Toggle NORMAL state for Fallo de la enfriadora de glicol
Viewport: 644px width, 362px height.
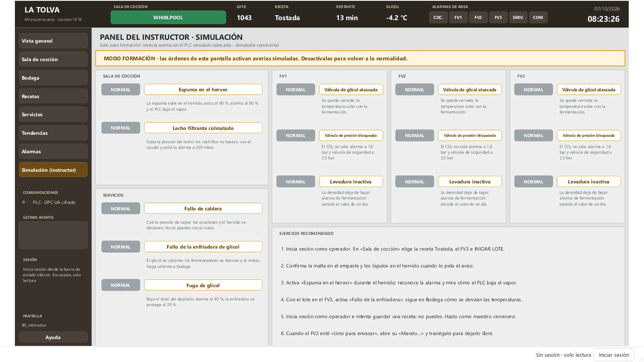[121, 247]
